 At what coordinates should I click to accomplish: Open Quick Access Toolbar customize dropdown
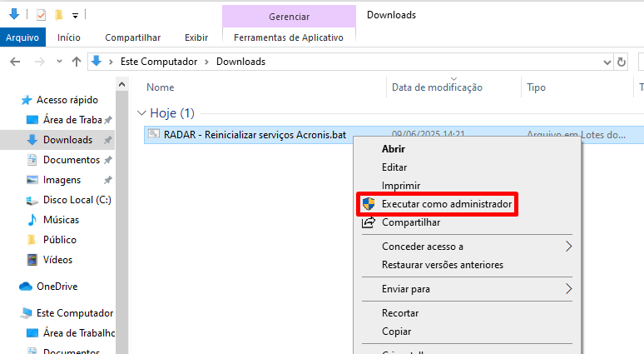[x=74, y=15]
